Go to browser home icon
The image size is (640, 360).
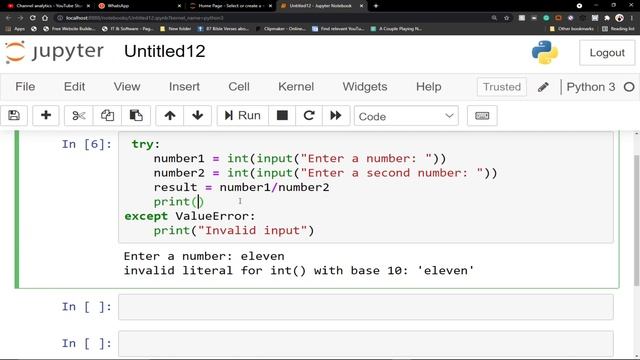point(45,18)
